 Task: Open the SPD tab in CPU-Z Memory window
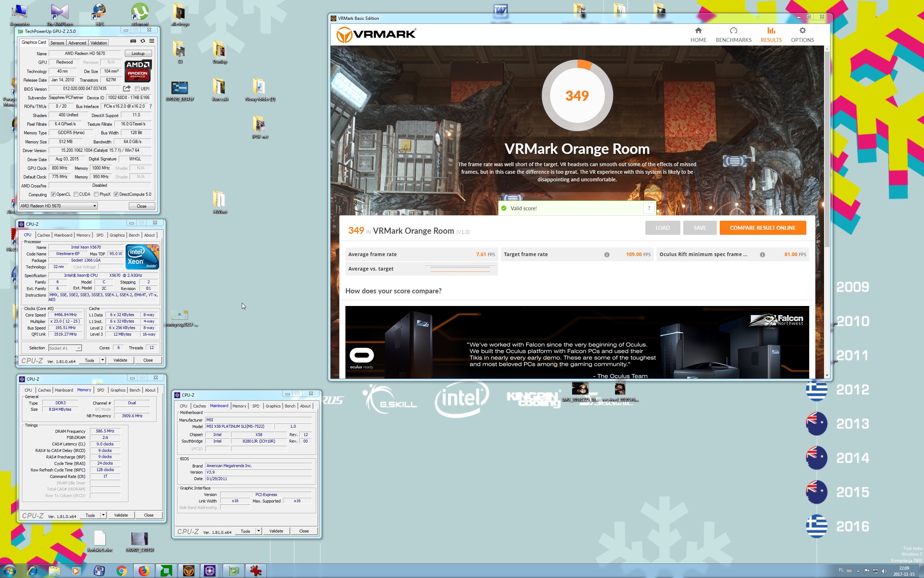click(100, 390)
